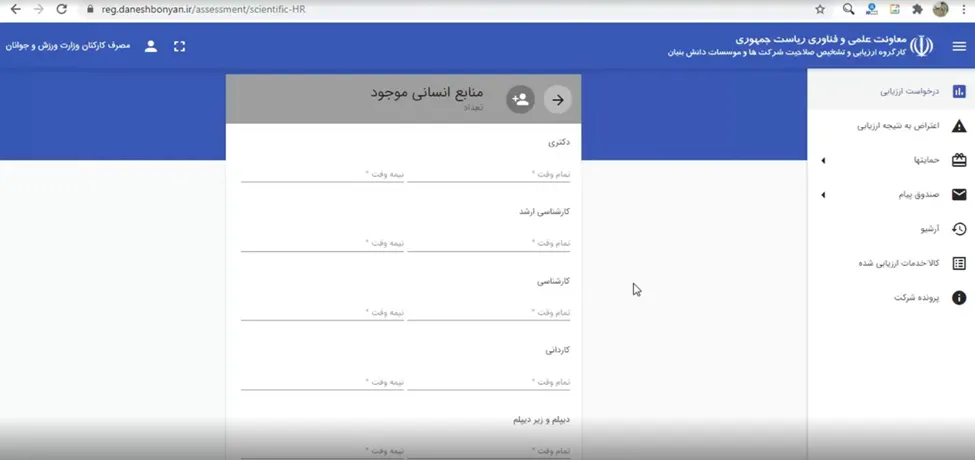Click the browser forward arrow
The height and width of the screenshot is (460, 975).
pyautogui.click(x=39, y=9)
